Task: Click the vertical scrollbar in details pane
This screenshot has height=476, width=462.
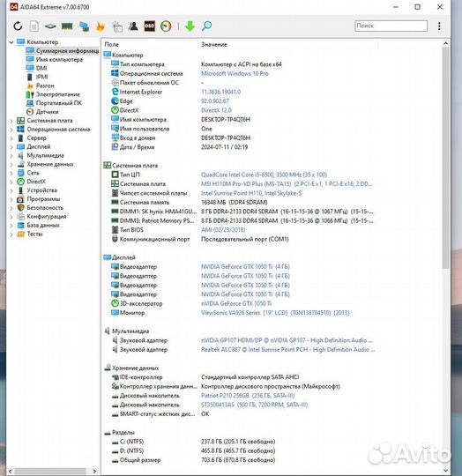Action: (x=445, y=158)
